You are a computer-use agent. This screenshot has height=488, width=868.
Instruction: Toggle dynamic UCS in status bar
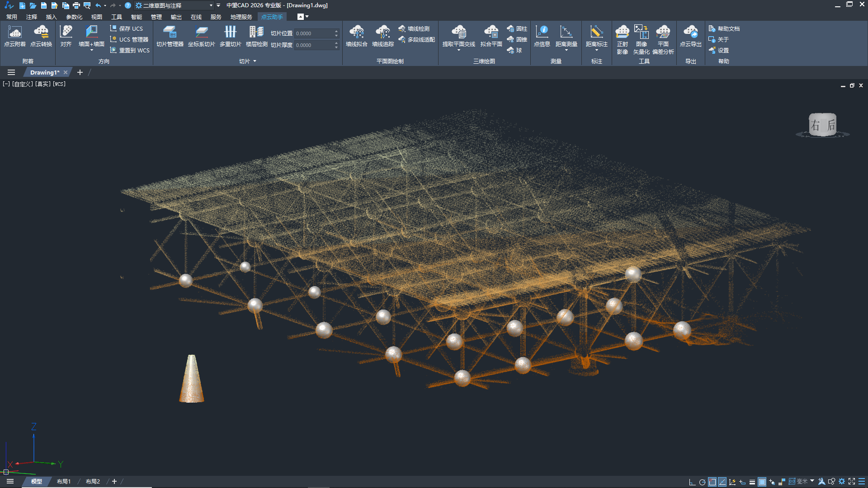(x=732, y=482)
